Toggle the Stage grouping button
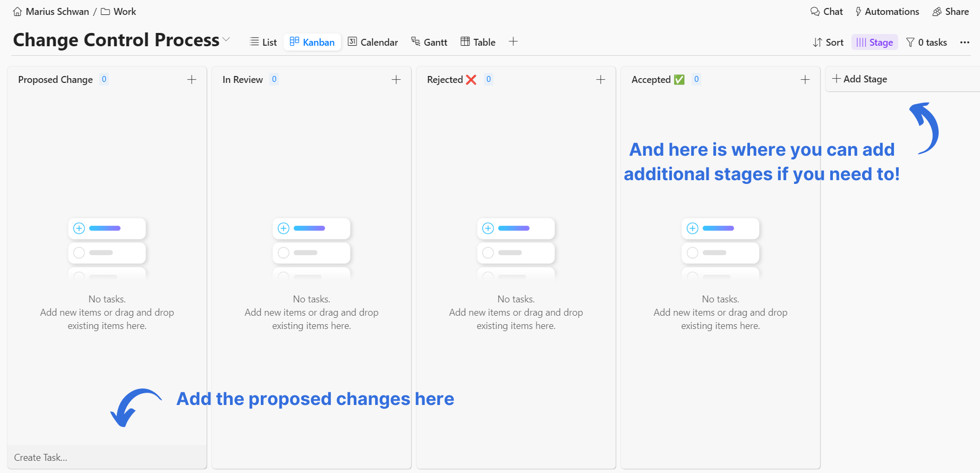980x473 pixels. 874,43
